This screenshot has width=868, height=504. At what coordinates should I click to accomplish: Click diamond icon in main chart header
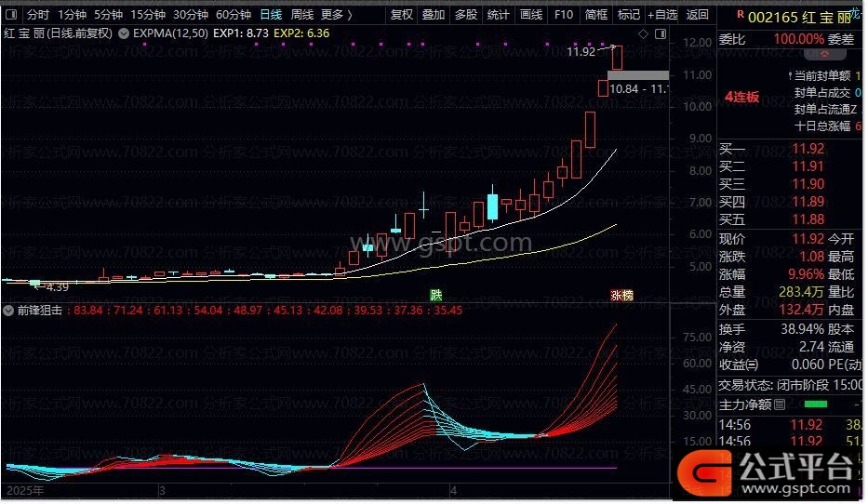643,34
